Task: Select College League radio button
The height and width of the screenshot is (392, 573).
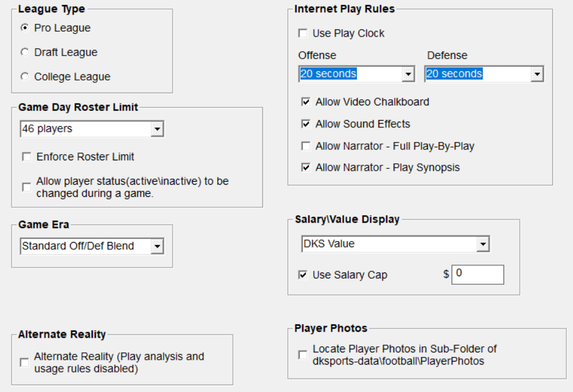Action: pos(24,77)
